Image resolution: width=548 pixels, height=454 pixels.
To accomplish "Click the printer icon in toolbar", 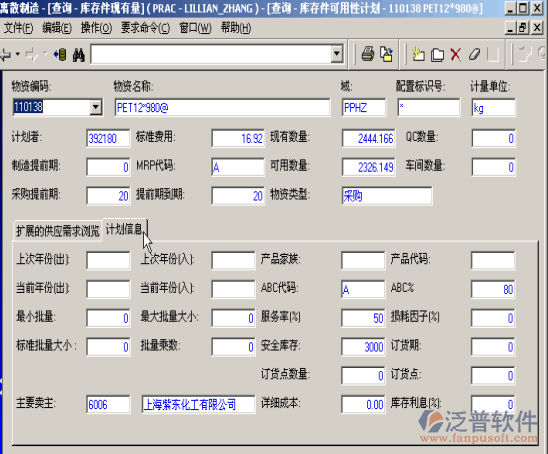I will [368, 55].
